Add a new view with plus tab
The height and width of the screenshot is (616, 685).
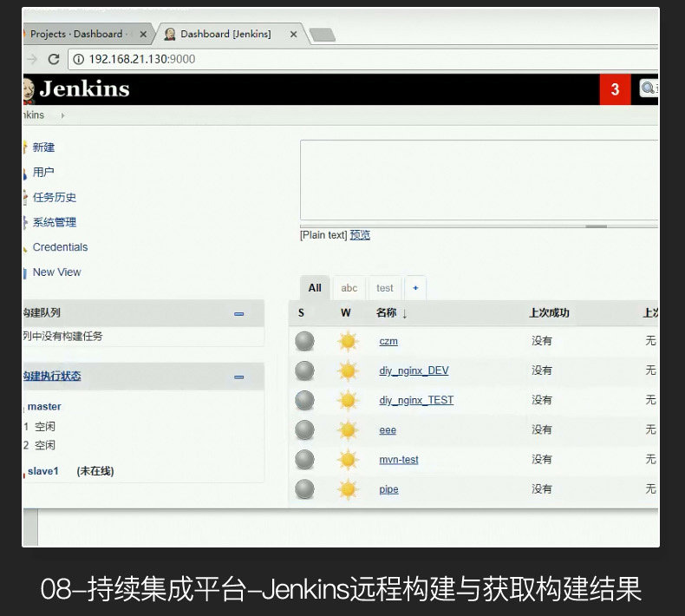pyautogui.click(x=415, y=288)
